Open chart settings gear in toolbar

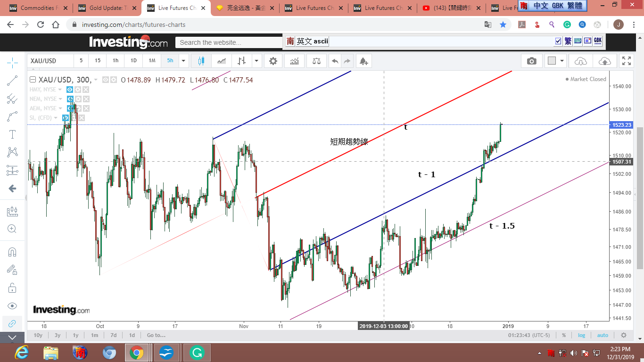tap(273, 61)
